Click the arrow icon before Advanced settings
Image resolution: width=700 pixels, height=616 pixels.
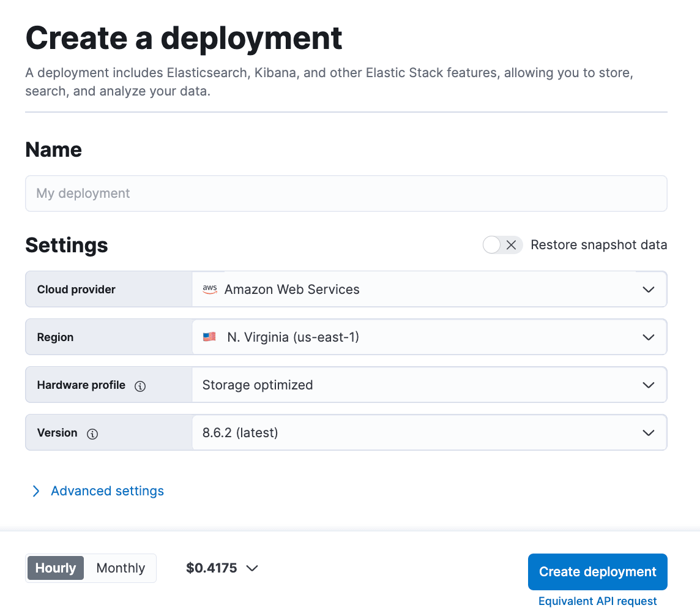coord(36,491)
